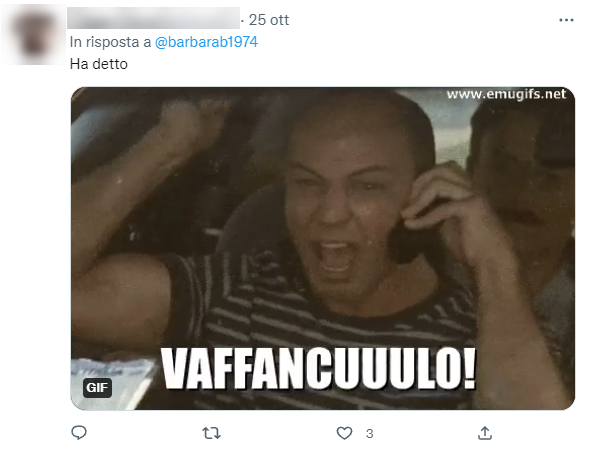Open the reply speech bubble icon
591x455 pixels.
pyautogui.click(x=79, y=432)
